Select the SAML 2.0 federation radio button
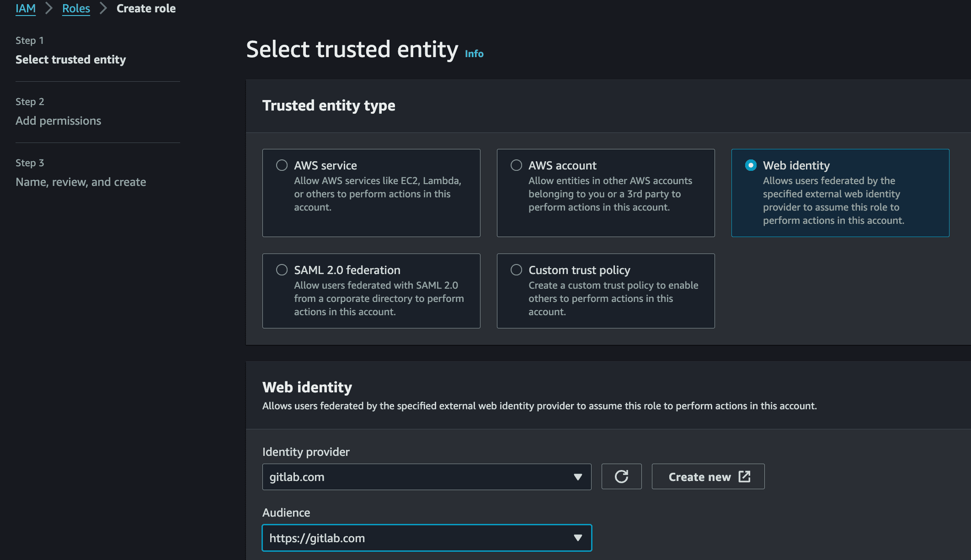This screenshot has height=560, width=971. [x=282, y=269]
